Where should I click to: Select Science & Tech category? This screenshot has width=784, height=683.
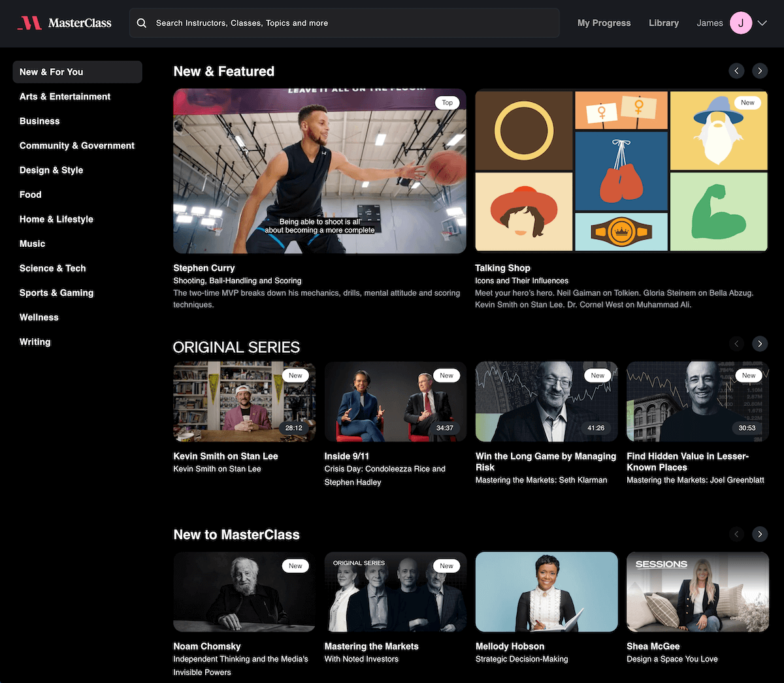click(x=52, y=268)
